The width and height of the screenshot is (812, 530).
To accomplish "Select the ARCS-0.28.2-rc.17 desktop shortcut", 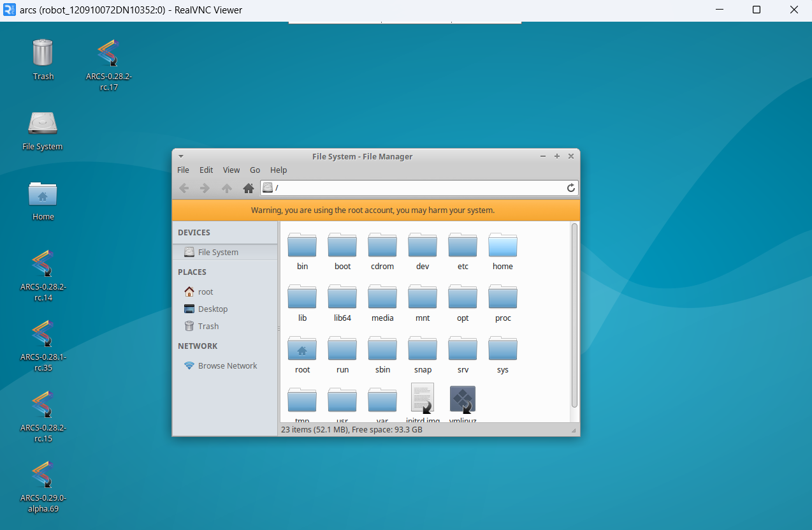I will [109, 64].
